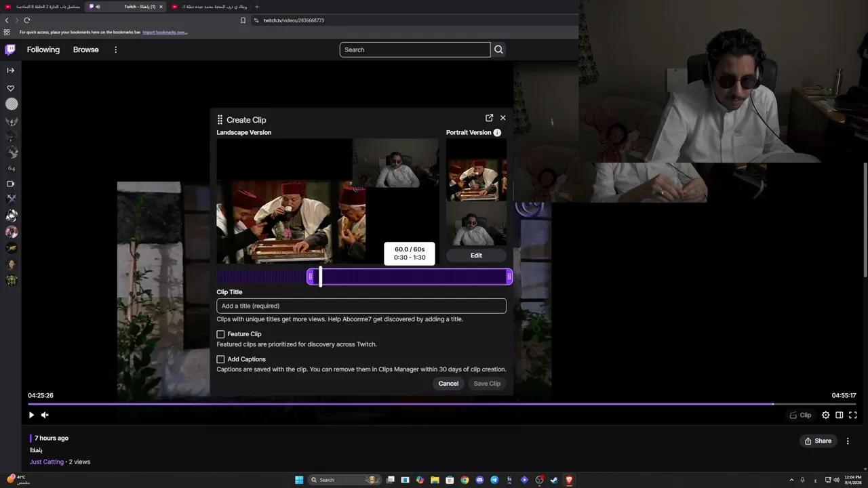
Task: Toggle the player mute icon
Action: tap(45, 415)
